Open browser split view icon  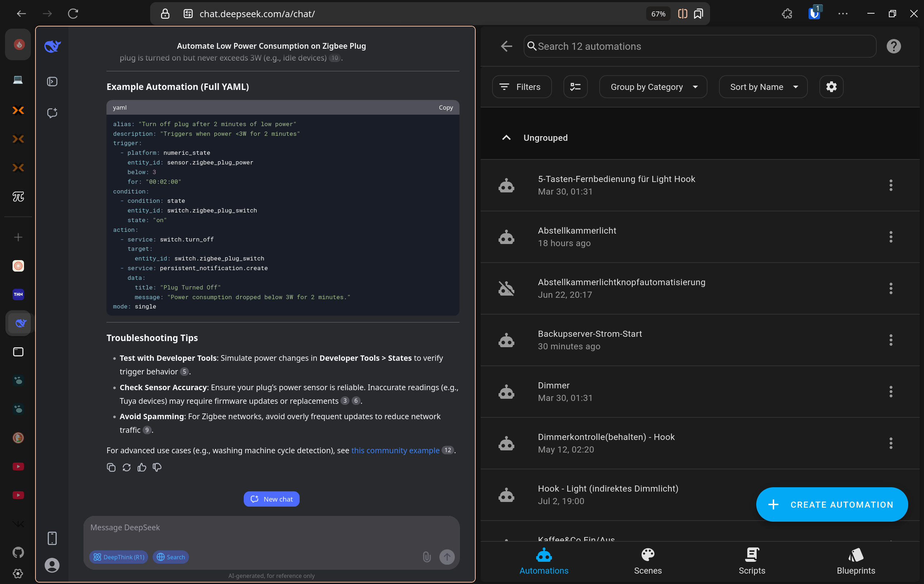683,14
